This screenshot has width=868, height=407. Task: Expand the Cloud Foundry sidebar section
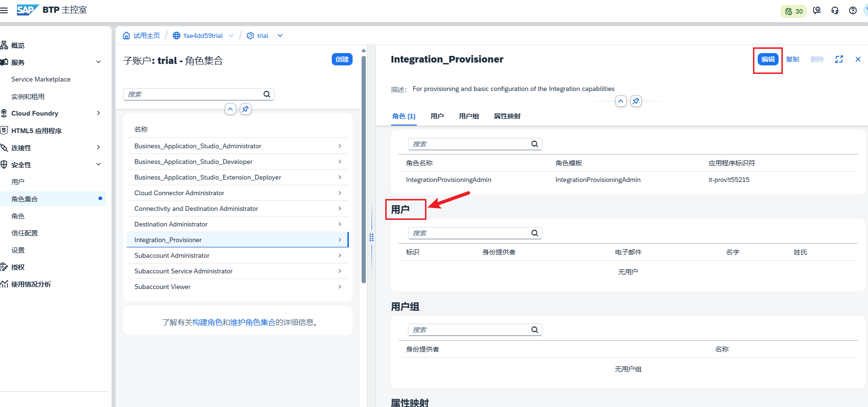tap(98, 113)
